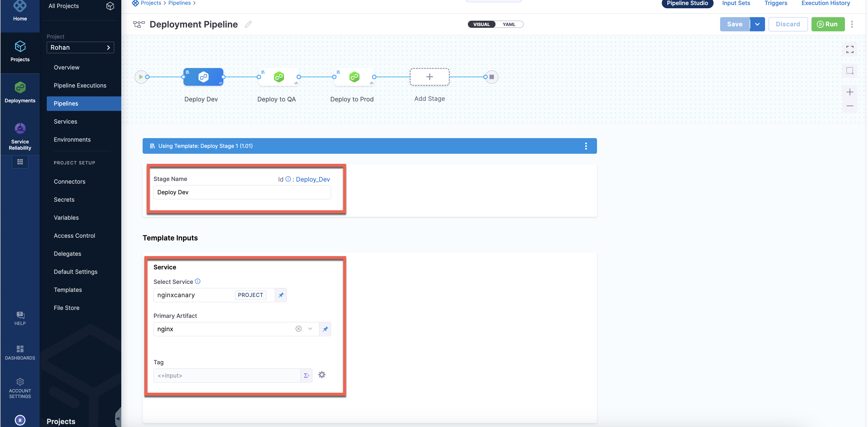Viewport: 868px width, 427px height.
Task: Click the Tag field settings gear icon
Action: [x=322, y=375]
